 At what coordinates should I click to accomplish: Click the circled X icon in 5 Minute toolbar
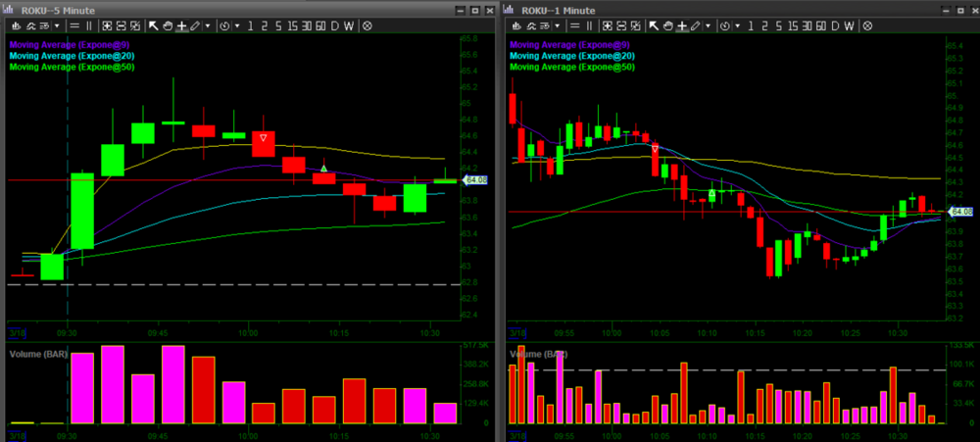click(367, 25)
